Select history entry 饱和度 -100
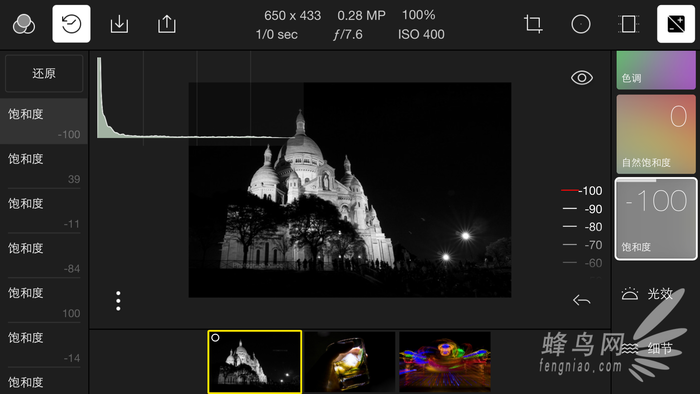The height and width of the screenshot is (394, 700). (44, 121)
